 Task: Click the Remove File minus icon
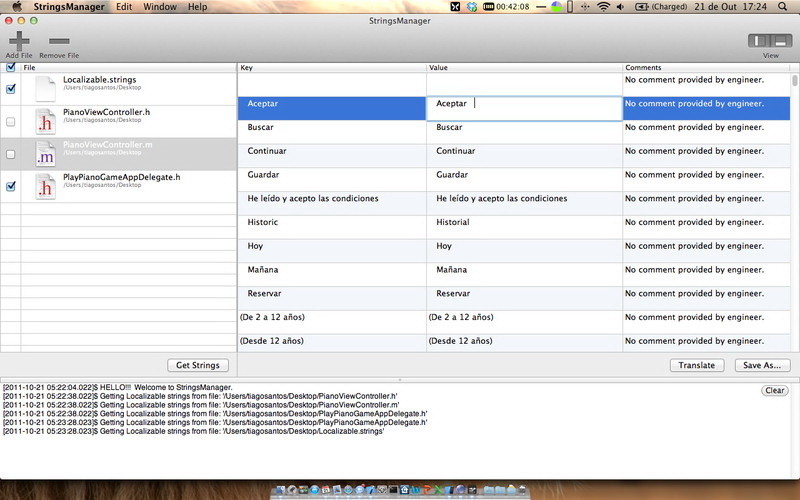(59, 41)
